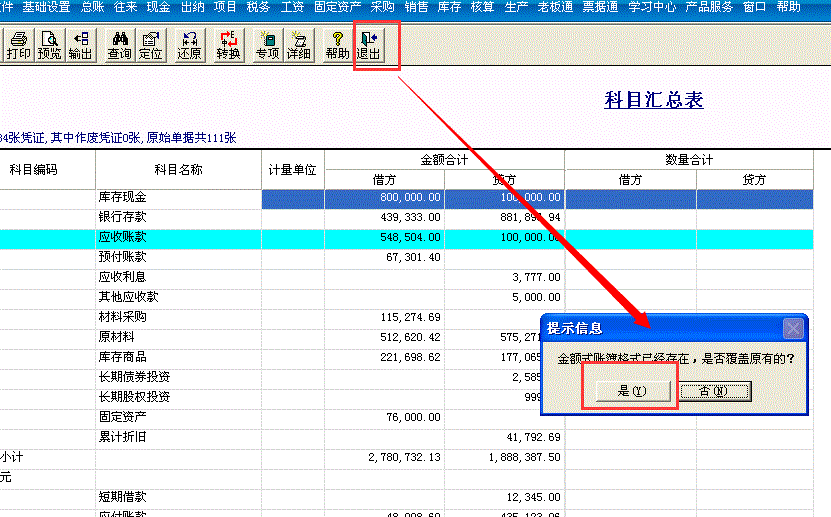Click the 打印 (Print) toolbar icon
Screen dimensions: 831x517
pos(18,46)
